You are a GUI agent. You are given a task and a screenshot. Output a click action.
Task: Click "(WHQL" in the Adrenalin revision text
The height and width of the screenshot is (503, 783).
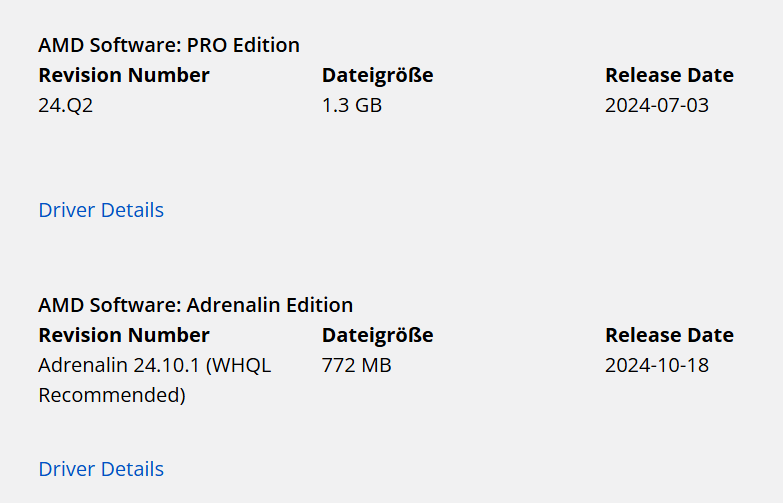[238, 365]
